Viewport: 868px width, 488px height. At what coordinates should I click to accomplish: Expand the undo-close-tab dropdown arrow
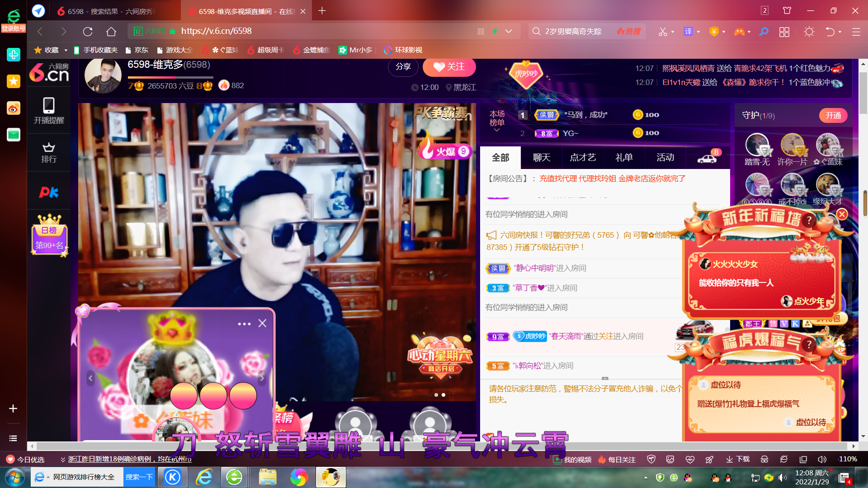pyautogui.click(x=840, y=32)
